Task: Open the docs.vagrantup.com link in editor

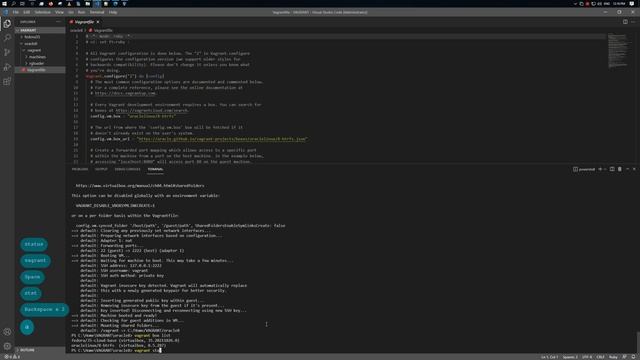Action: tap(125, 93)
